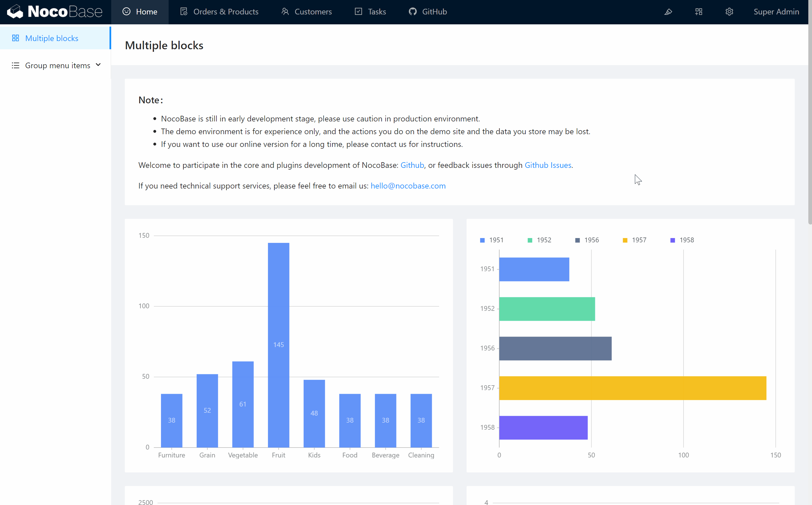
Task: Open the plugin manager grid icon
Action: pyautogui.click(x=699, y=12)
